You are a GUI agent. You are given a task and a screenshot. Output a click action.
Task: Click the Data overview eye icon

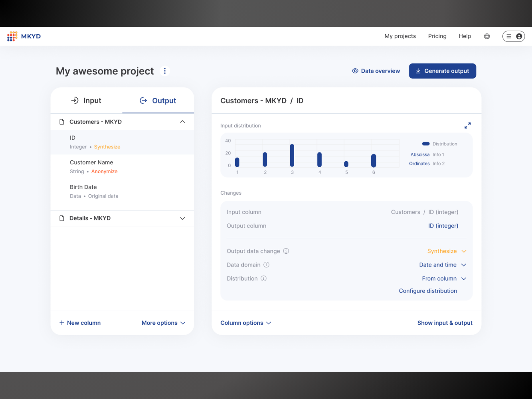pos(355,71)
